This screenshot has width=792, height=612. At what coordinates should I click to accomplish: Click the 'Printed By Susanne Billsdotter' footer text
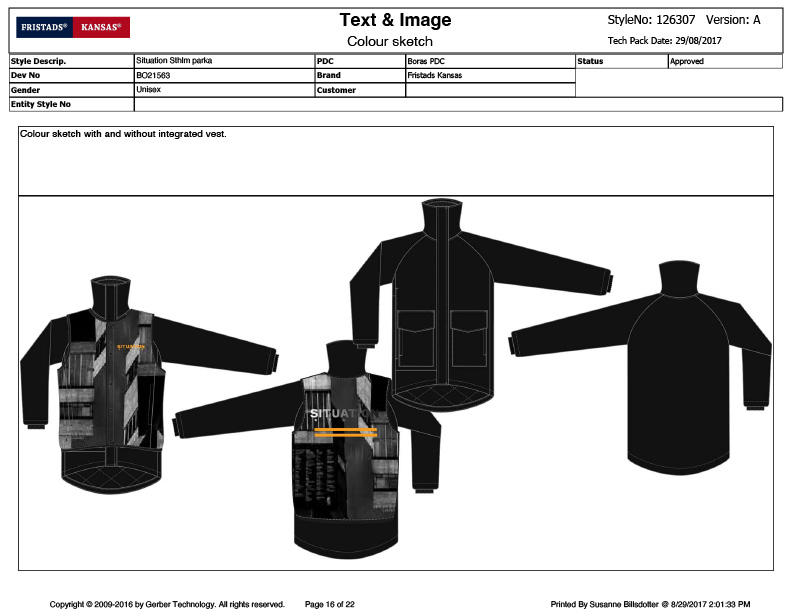(650, 604)
